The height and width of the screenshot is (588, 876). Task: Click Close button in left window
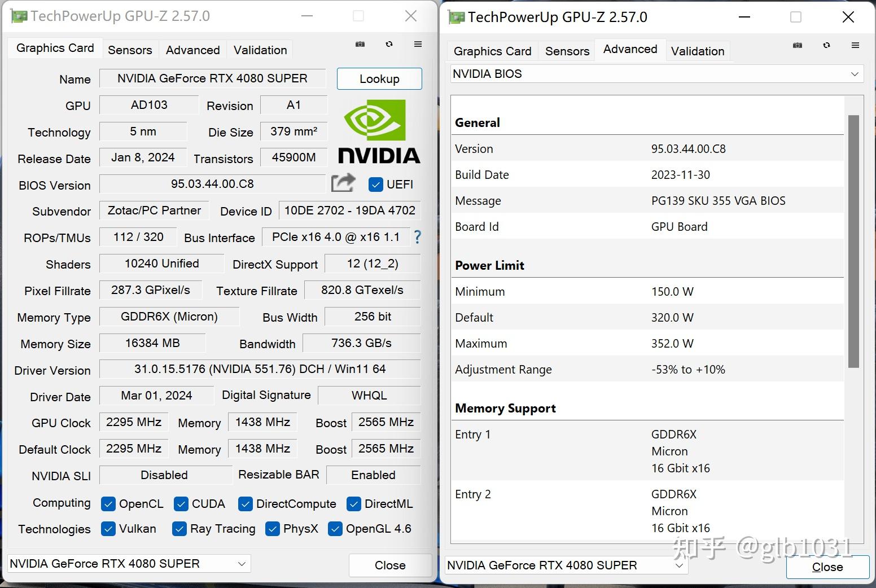click(x=390, y=565)
